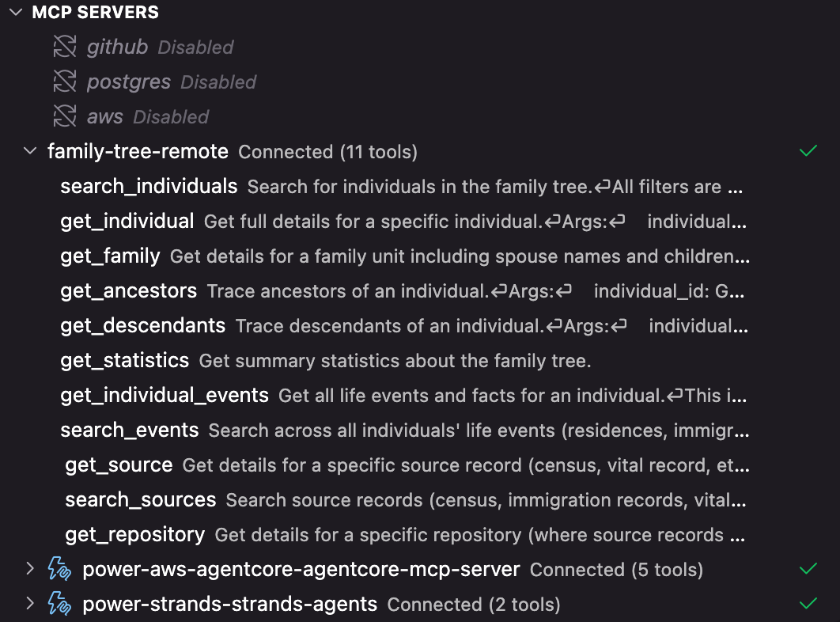Image resolution: width=840 pixels, height=622 pixels.
Task: Select the search_individuals tool
Action: coord(149,186)
